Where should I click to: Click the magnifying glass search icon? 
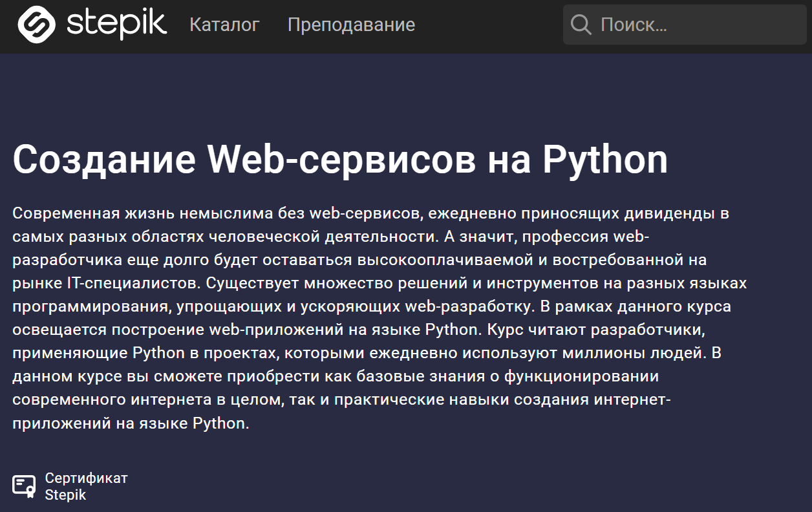pos(581,25)
